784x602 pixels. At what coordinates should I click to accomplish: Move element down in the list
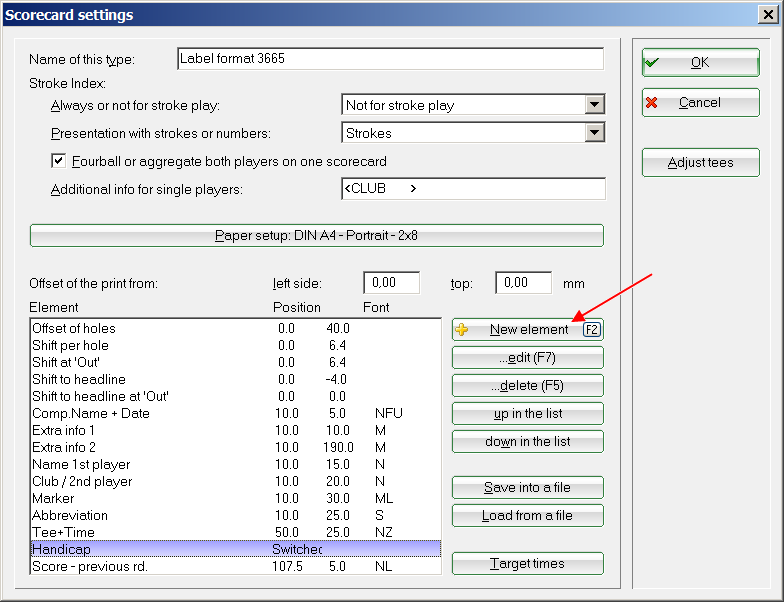click(527, 441)
